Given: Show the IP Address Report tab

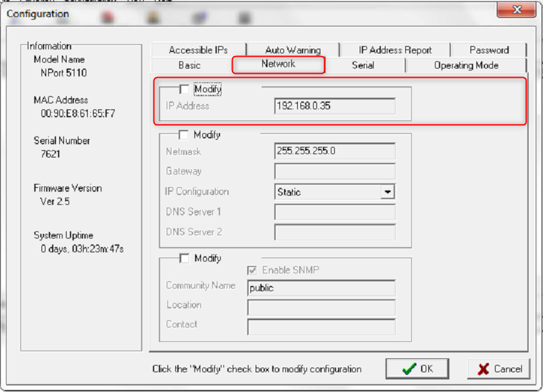Looking at the screenshot, I should [395, 50].
